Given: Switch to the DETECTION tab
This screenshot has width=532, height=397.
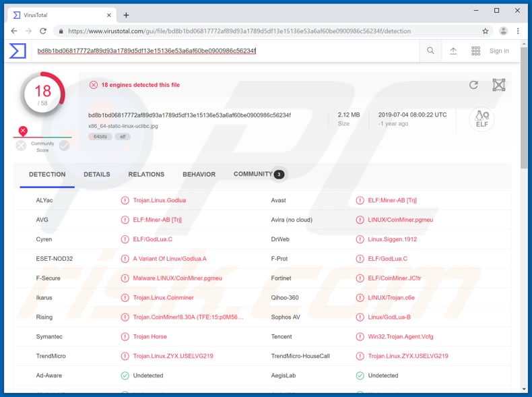Looking at the screenshot, I should click(x=47, y=174).
